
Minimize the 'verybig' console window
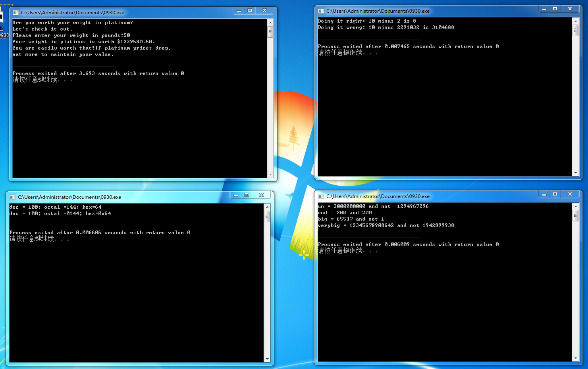(x=544, y=194)
